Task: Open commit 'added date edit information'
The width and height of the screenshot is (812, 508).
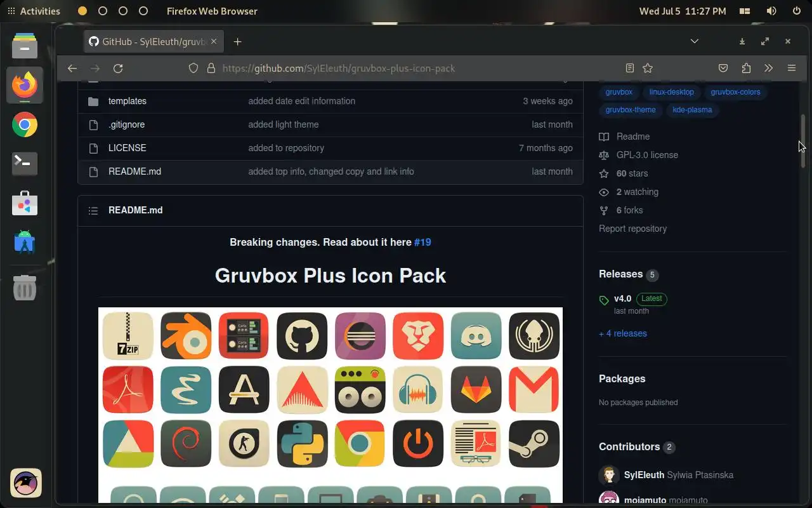Action: click(x=302, y=101)
